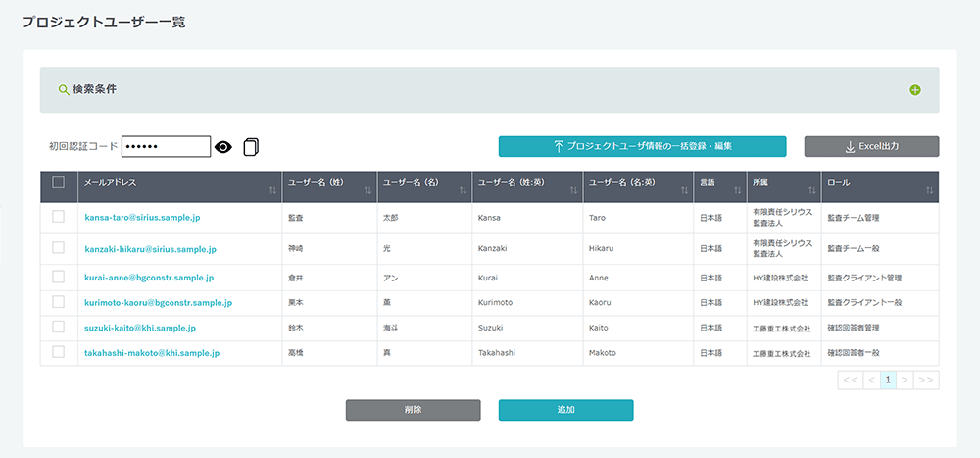The height and width of the screenshot is (458, 980).
Task: Check the kansa-taro user row
Action: point(58,217)
